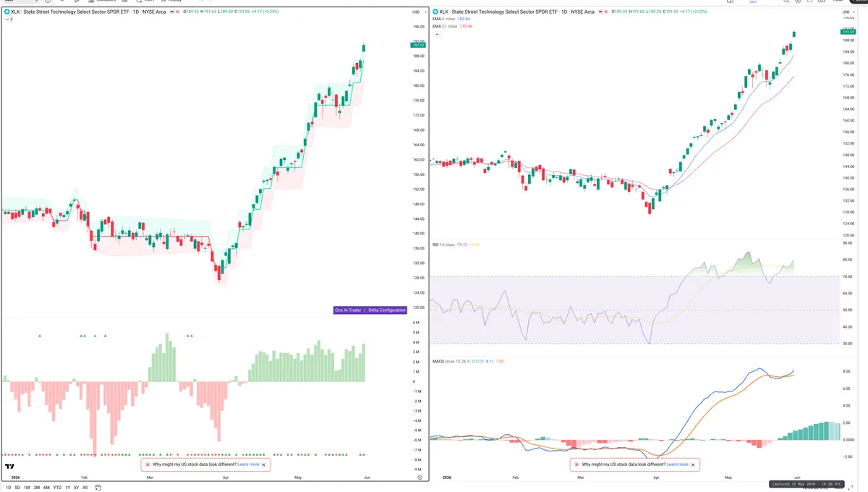Click the 175.46 EMA 21 value
Image resolution: width=868 pixels, height=492 pixels.
click(x=467, y=26)
